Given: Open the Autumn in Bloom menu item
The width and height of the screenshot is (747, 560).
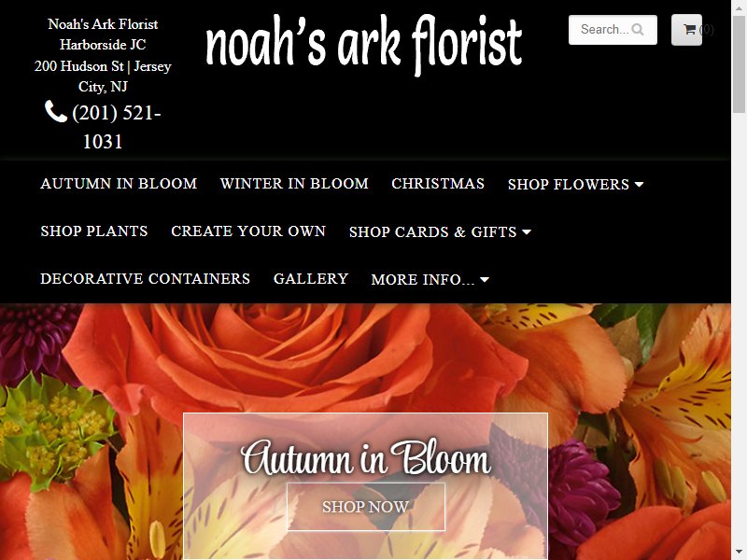Looking at the screenshot, I should (119, 184).
